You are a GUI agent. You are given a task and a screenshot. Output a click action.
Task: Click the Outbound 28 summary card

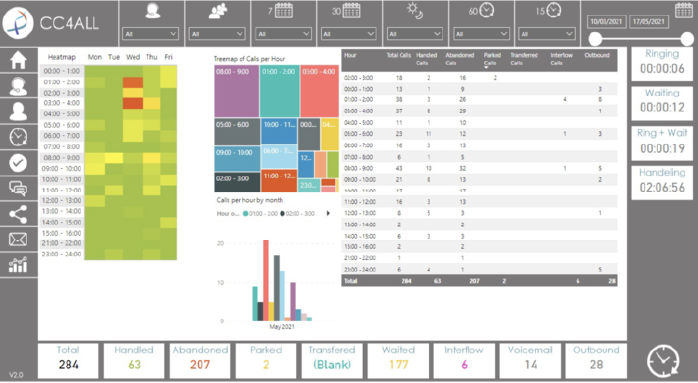596,360
